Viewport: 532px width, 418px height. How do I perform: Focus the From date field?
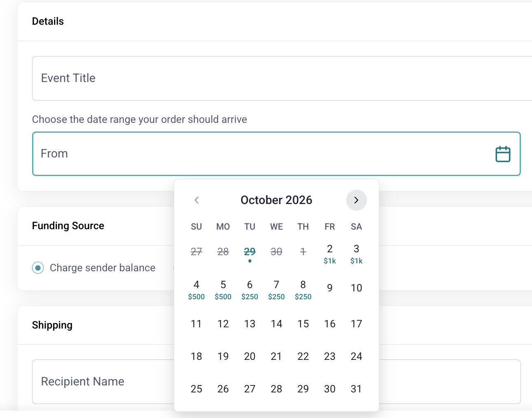pyautogui.click(x=276, y=154)
